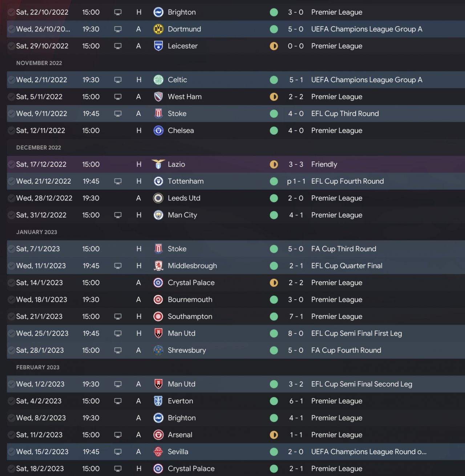Click the TV icon on Southampton match row

(118, 316)
